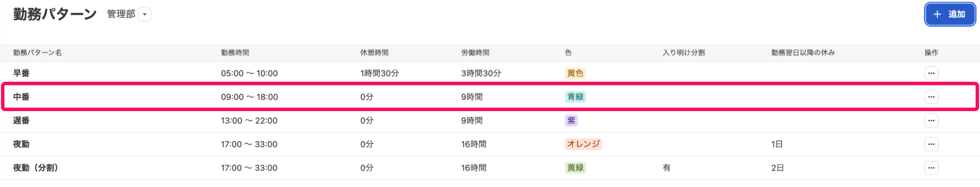This screenshot has height=187, width=980.
Task: Open the actions menu for 遅番 row
Action: [931, 120]
